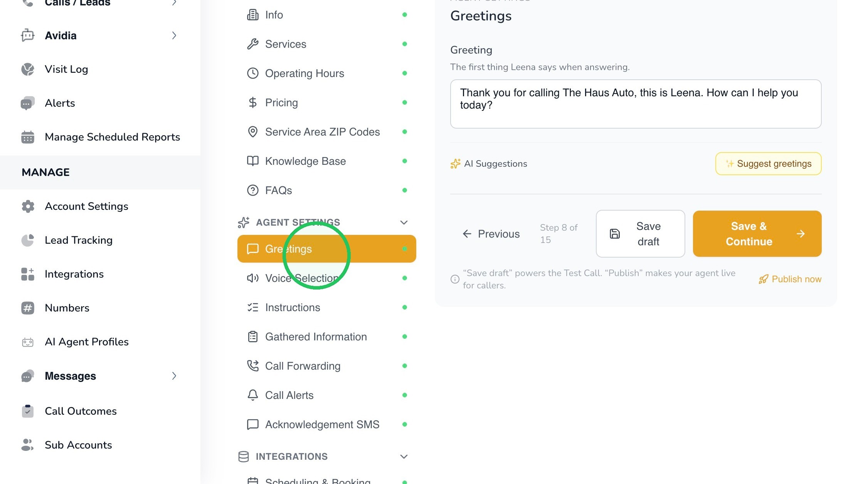Screen dimensions: 868x484
Task: Click the Call Forwarding phone icon
Action: pyautogui.click(x=253, y=366)
